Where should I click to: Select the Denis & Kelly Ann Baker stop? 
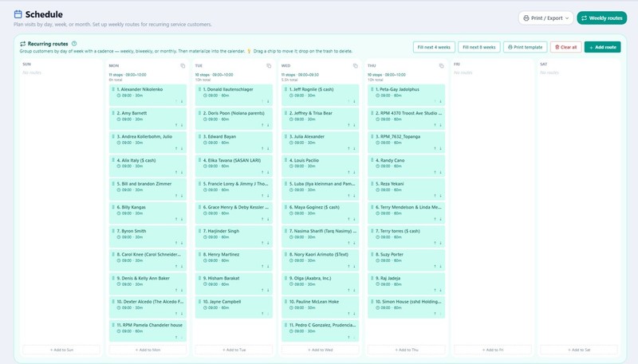pos(148,284)
